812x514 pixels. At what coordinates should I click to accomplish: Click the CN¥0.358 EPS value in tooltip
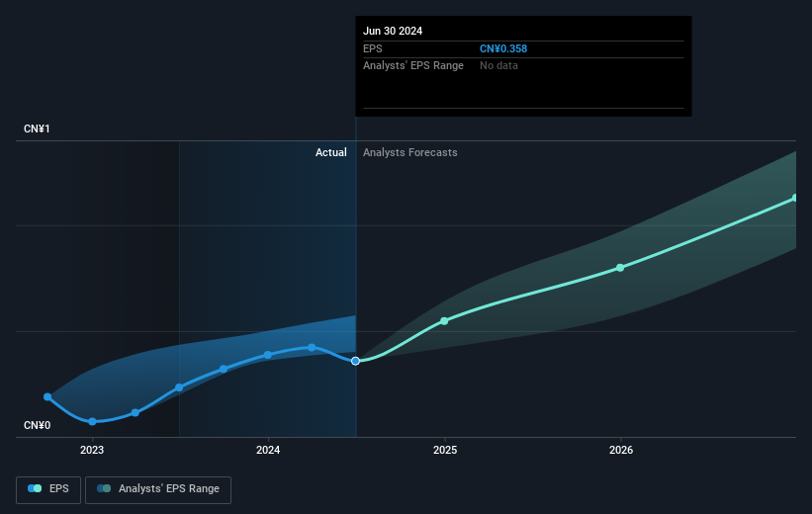(503, 48)
